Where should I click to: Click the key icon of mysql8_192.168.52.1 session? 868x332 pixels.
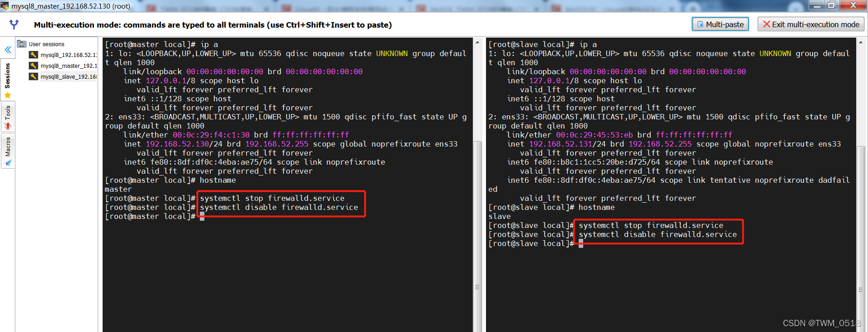coord(33,55)
